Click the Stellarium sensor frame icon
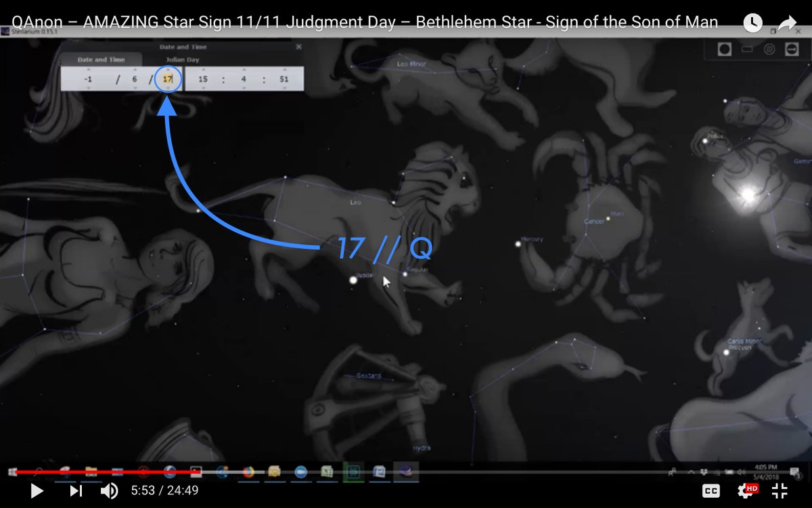 point(747,49)
